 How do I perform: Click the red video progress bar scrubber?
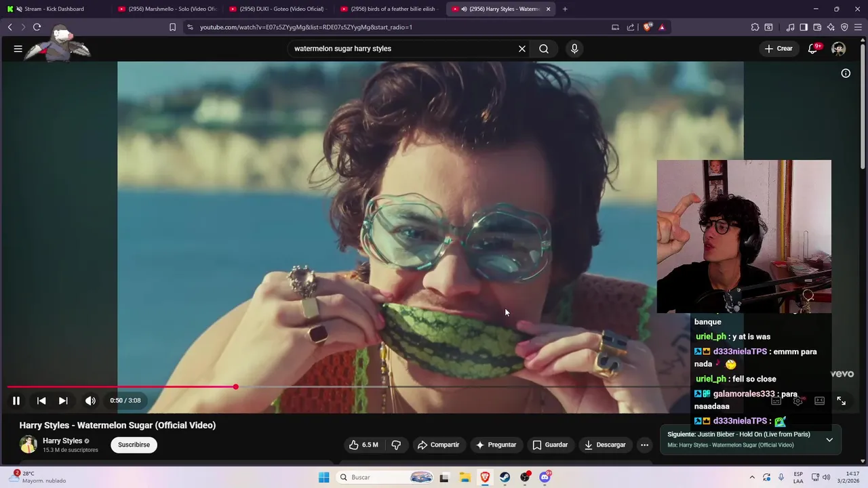coord(235,387)
